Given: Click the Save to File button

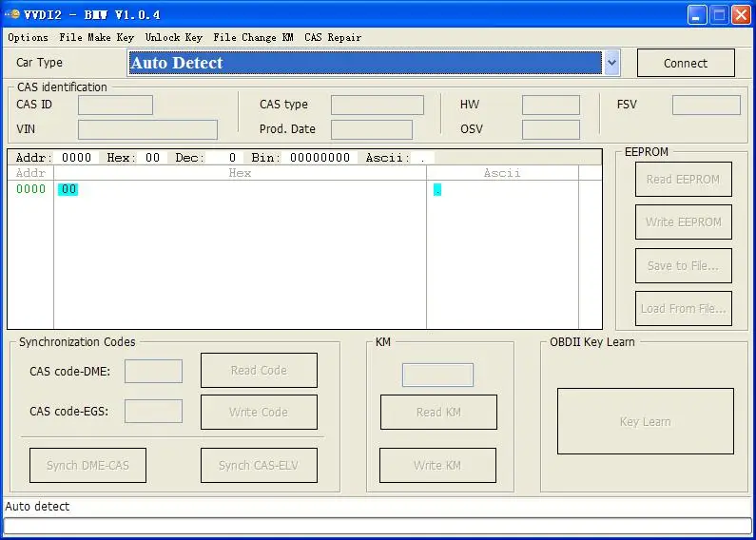Looking at the screenshot, I should pyautogui.click(x=683, y=265).
